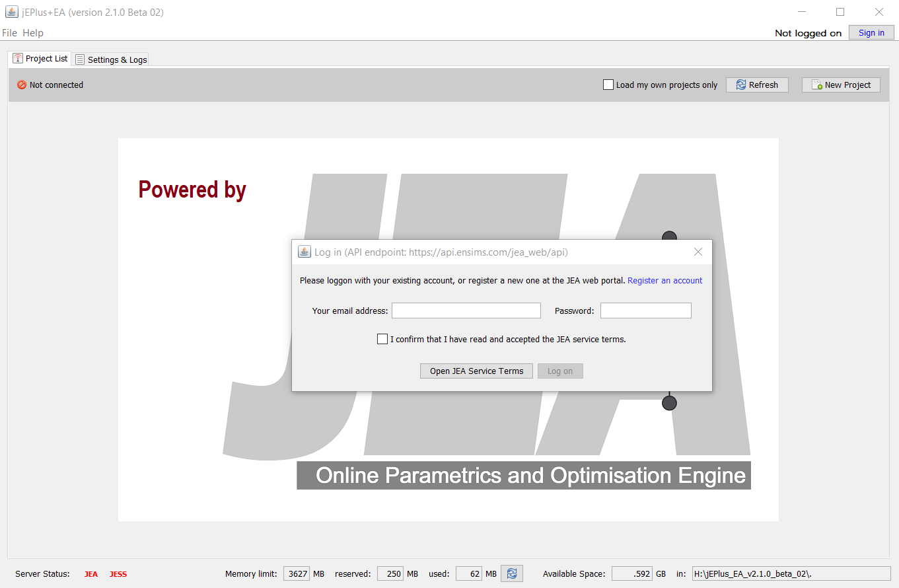Close the Log in dialog
This screenshot has height=588, width=899.
tap(698, 252)
